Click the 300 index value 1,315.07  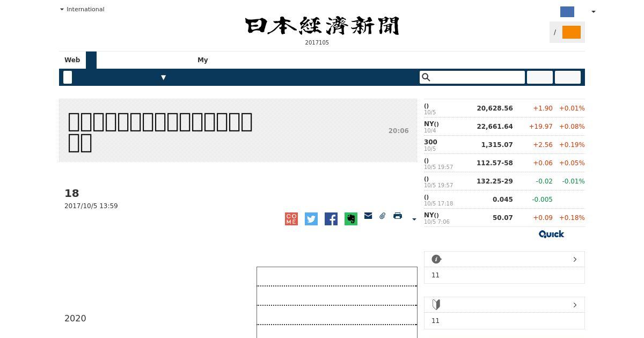point(497,145)
